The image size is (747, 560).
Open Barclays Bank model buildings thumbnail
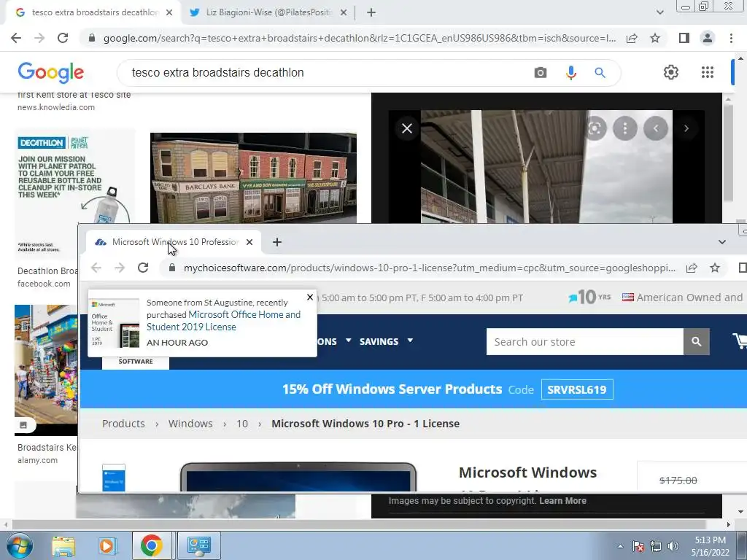[253, 178]
